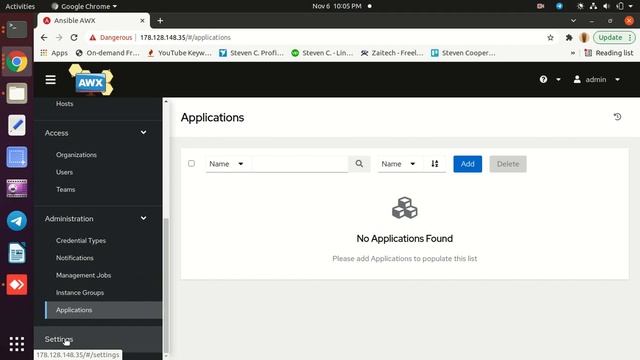The image size is (640, 360).
Task: Open AnyDesk from the dock
Action: pos(17,284)
